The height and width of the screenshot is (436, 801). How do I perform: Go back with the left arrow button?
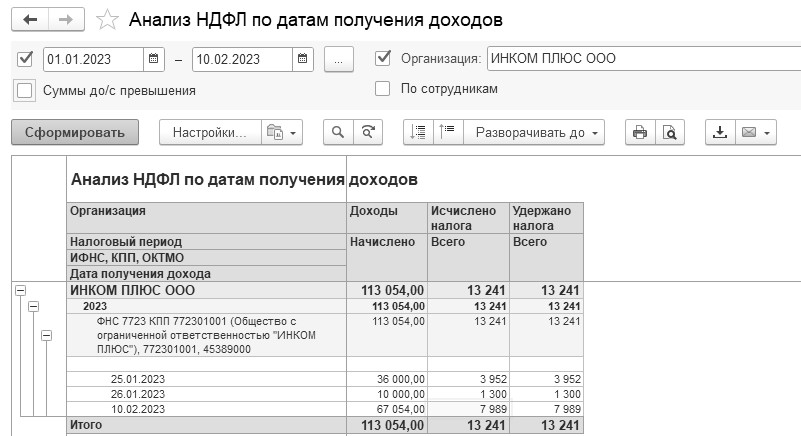coord(30,20)
